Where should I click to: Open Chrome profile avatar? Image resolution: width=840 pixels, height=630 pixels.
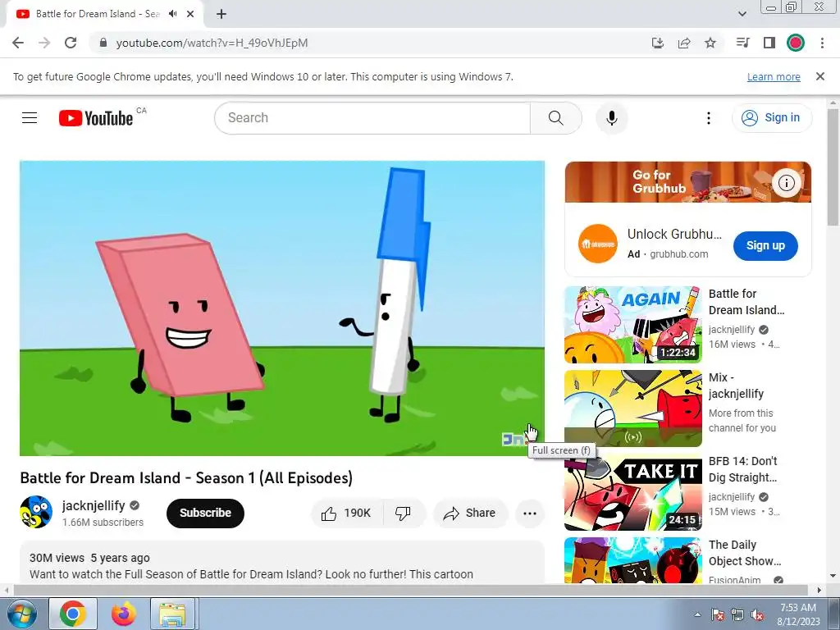click(x=796, y=43)
